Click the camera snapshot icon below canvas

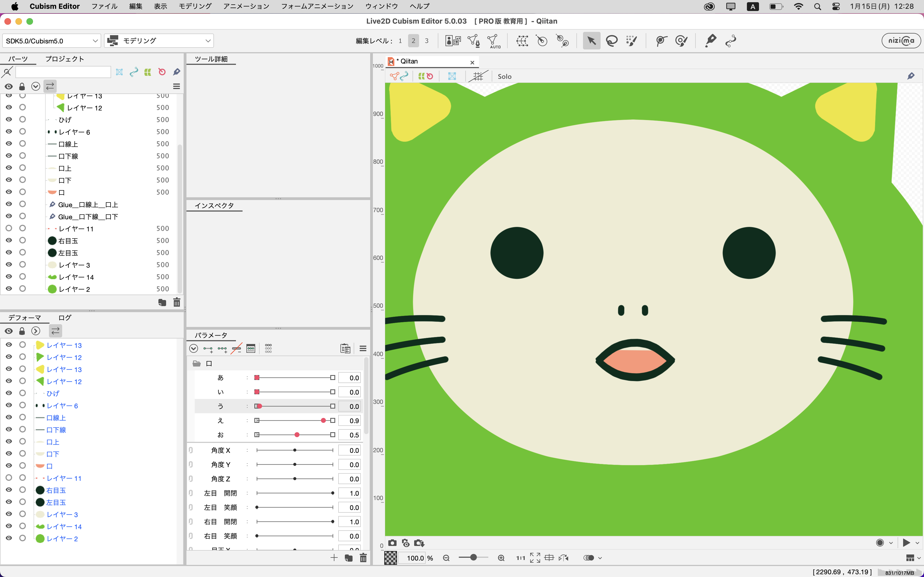(x=392, y=543)
